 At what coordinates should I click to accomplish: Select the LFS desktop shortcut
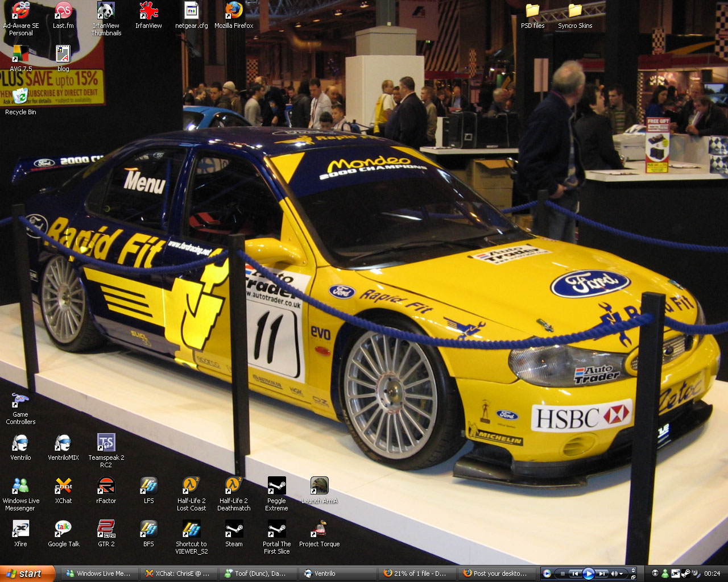(148, 490)
